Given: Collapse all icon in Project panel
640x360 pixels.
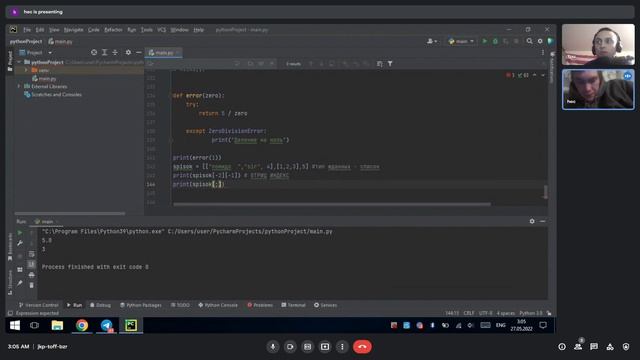Looking at the screenshot, I should pos(115,53).
